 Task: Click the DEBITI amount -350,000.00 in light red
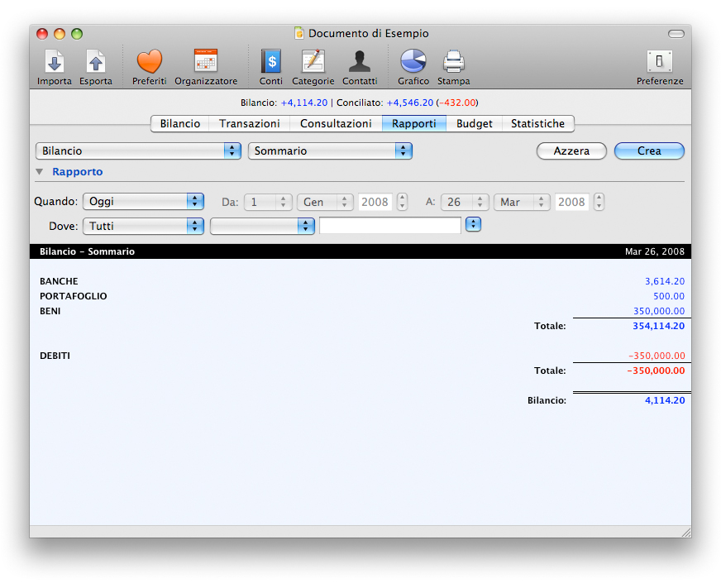click(657, 356)
